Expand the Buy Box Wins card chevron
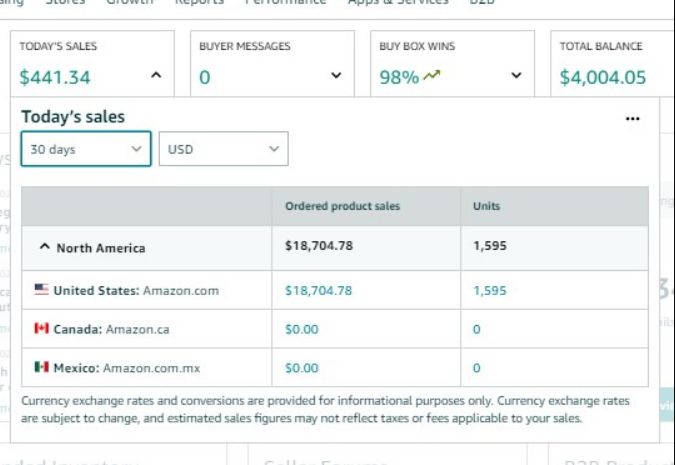Screen dimensions: 675x465 click(x=516, y=75)
